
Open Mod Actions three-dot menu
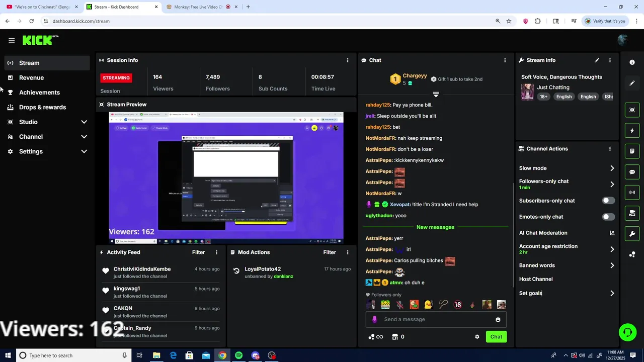(347, 252)
